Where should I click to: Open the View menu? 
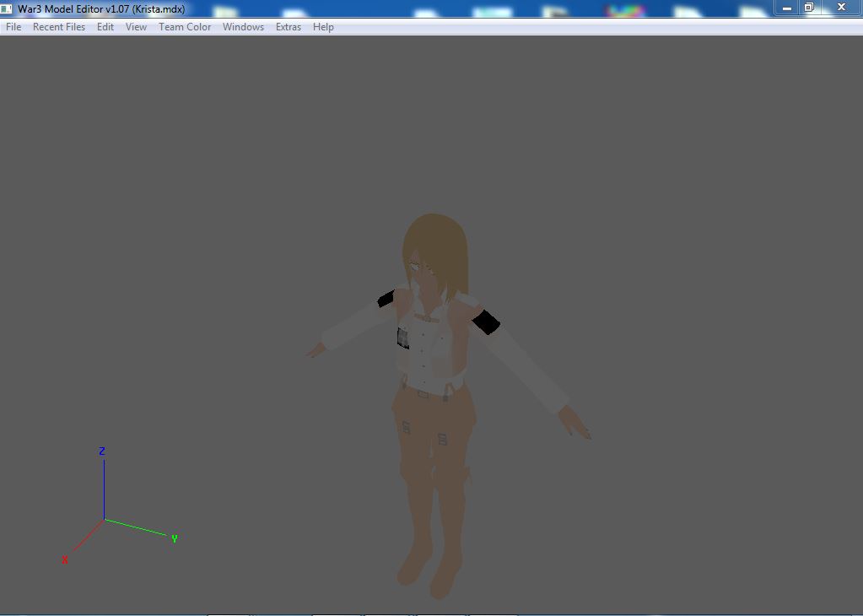coord(136,27)
